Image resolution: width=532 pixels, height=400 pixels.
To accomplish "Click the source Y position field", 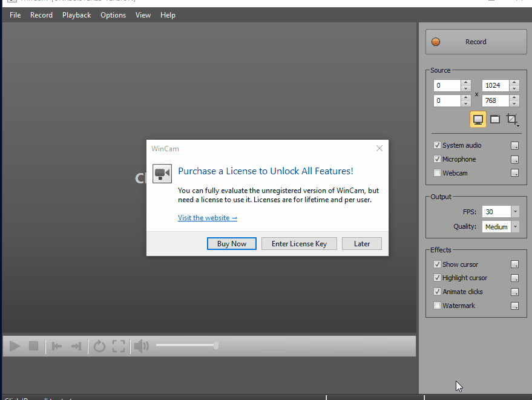I will click(x=447, y=100).
